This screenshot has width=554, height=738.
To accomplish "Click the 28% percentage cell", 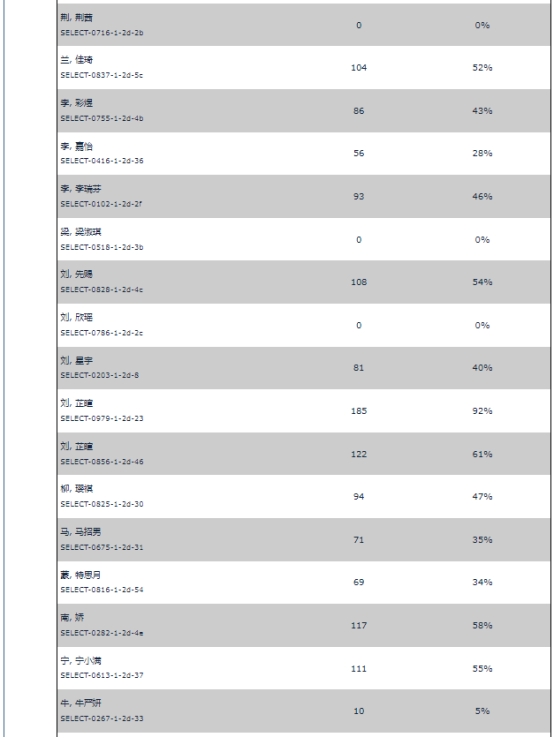I will point(482,153).
